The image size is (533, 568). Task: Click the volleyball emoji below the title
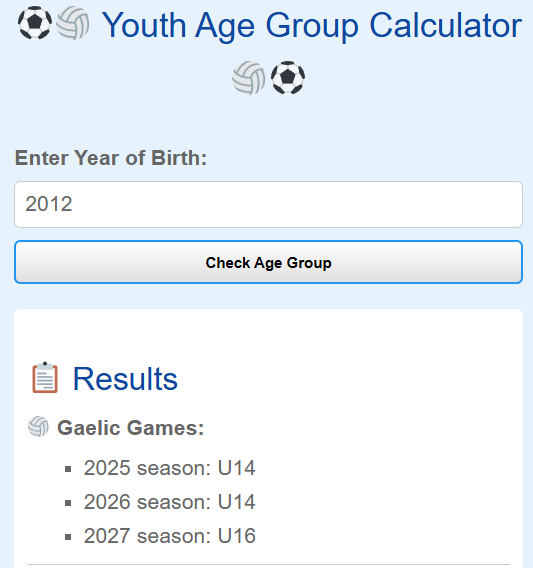[x=249, y=78]
